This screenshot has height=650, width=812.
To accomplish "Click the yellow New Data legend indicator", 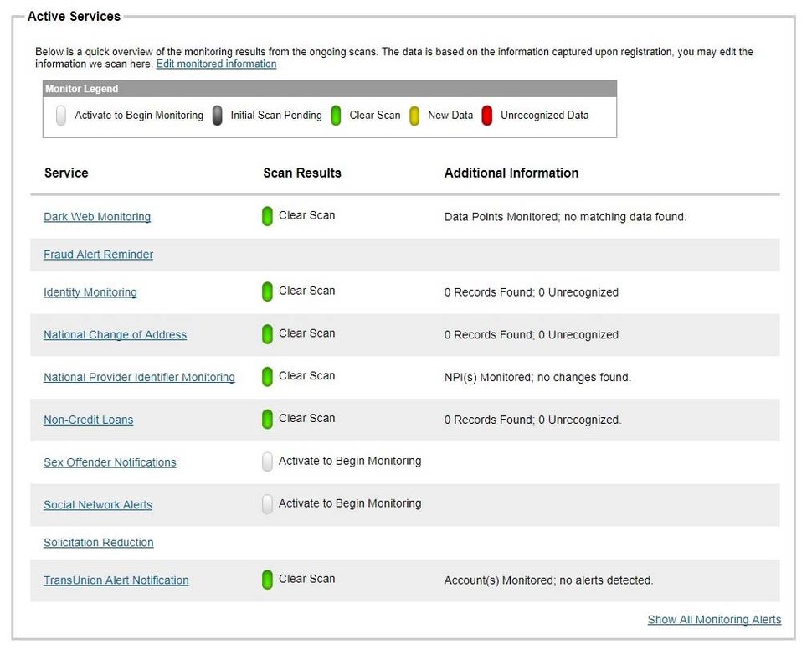I will tap(414, 115).
